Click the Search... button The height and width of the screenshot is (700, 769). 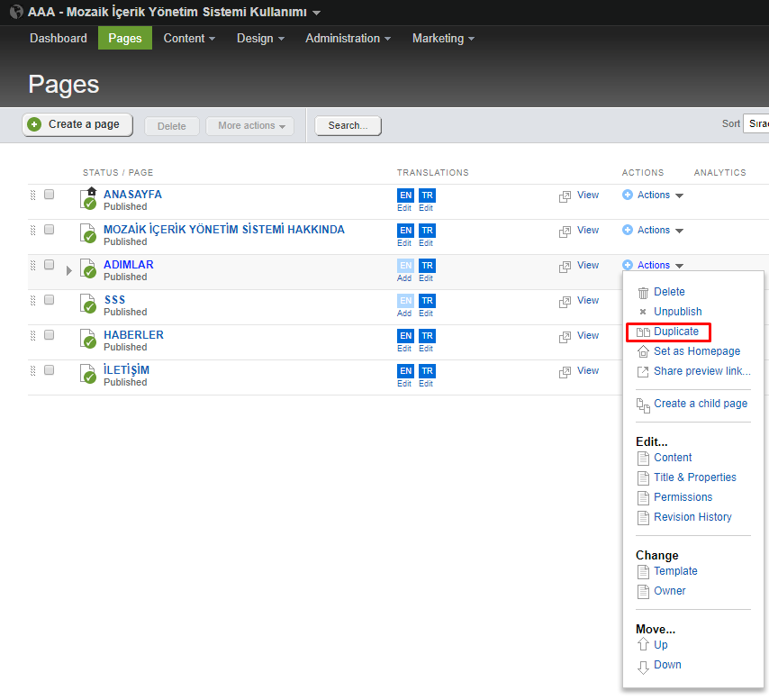click(x=348, y=125)
